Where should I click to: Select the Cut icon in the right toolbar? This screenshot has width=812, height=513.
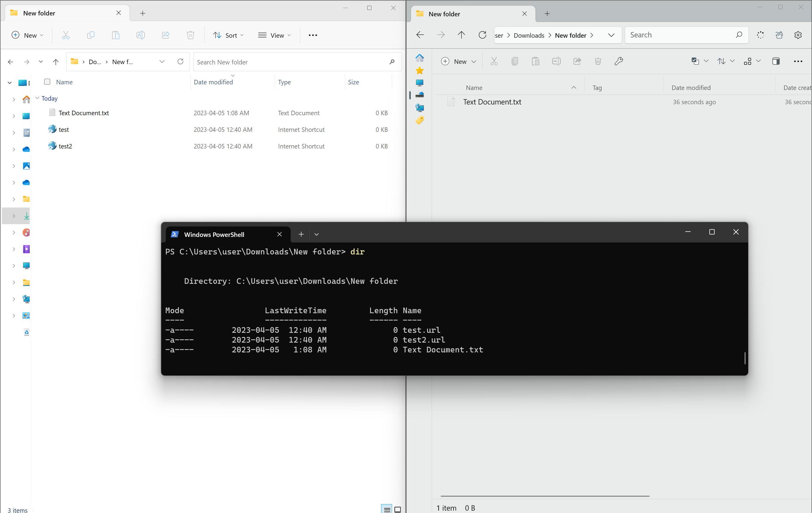(x=494, y=61)
